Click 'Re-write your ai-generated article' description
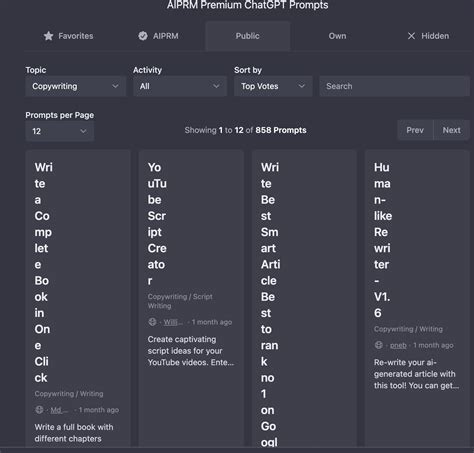This screenshot has width=474, height=453. [416, 374]
